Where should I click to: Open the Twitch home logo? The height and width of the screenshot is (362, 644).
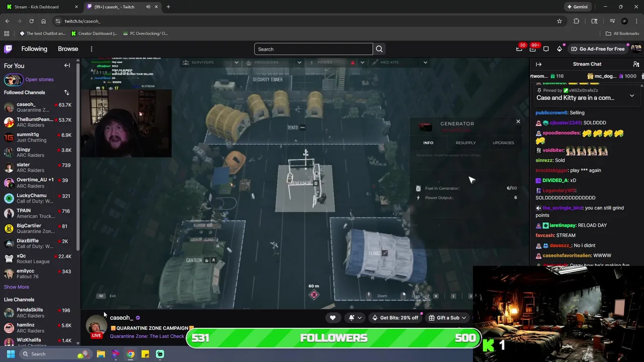pyautogui.click(x=8, y=49)
